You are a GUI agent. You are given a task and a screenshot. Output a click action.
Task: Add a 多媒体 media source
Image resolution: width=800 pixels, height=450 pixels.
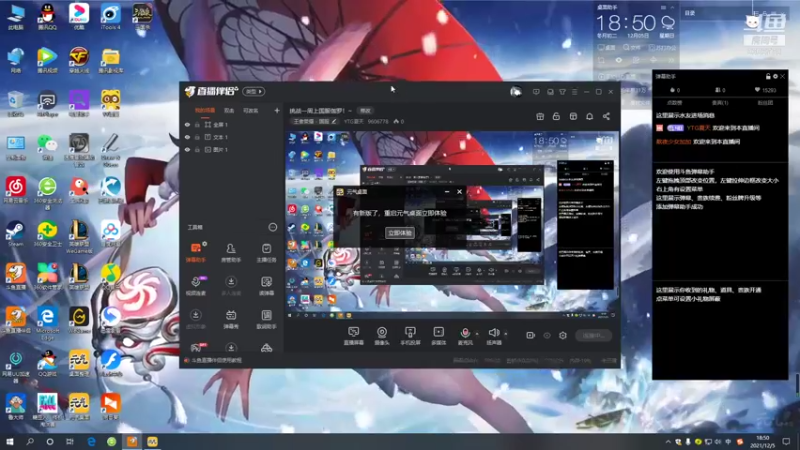coord(438,336)
